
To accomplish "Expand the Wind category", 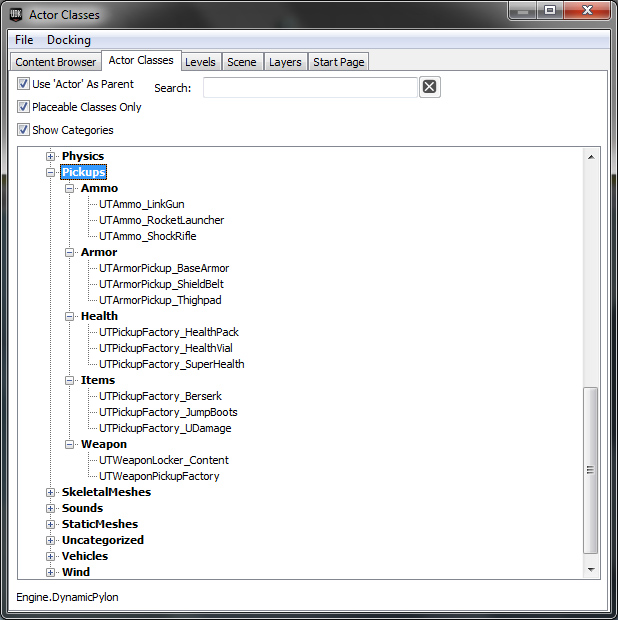I will coord(50,572).
